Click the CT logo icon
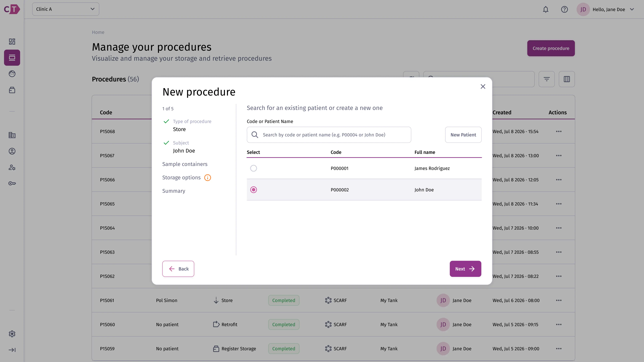The height and width of the screenshot is (362, 644). pyautogui.click(x=12, y=9)
